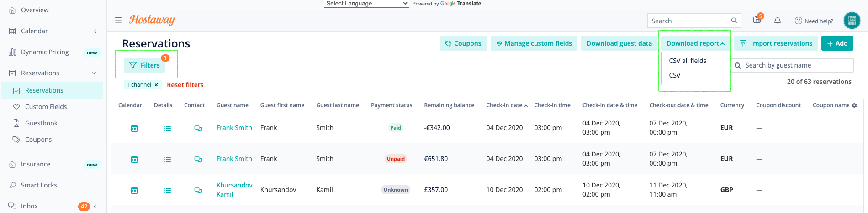The image size is (868, 213).
Task: Open Frank Smith link in Paid row
Action: click(234, 128)
